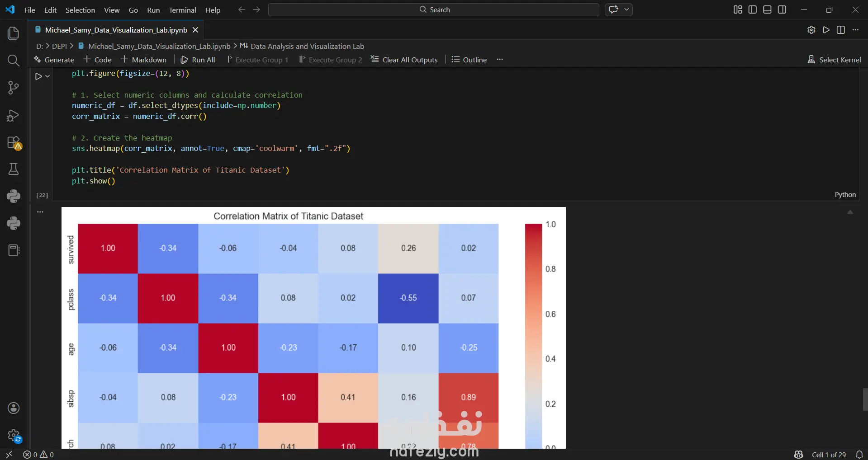The width and height of the screenshot is (868, 460).
Task: Click Select Kernel
Action: coord(835,60)
